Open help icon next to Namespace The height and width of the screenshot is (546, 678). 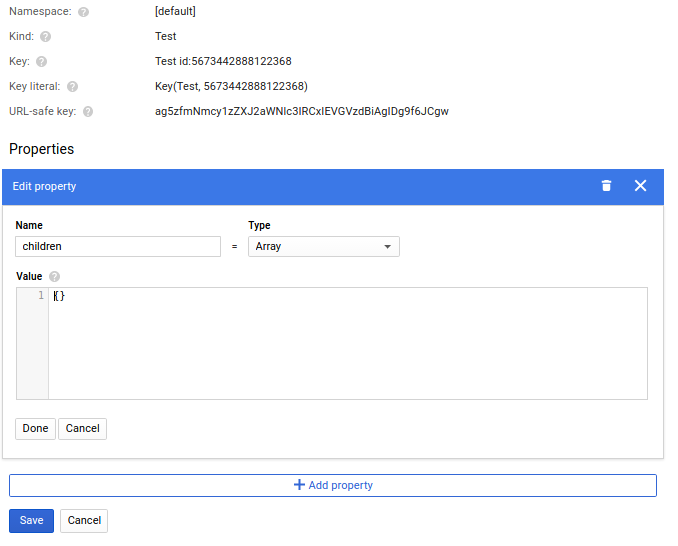point(83,12)
